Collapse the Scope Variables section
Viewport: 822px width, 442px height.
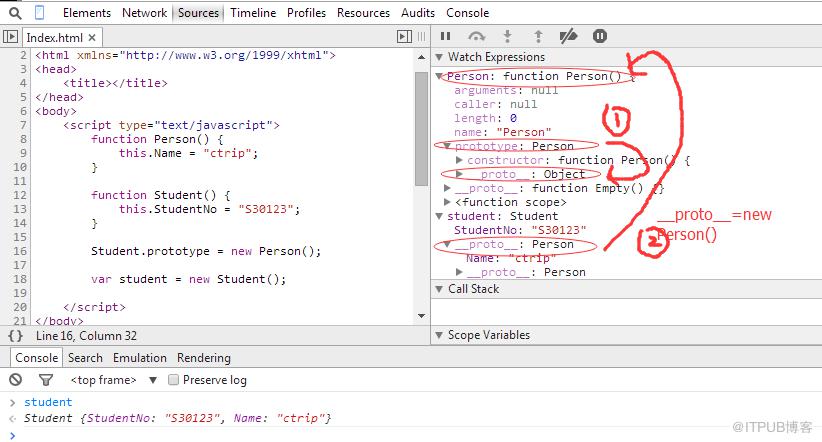(439, 335)
